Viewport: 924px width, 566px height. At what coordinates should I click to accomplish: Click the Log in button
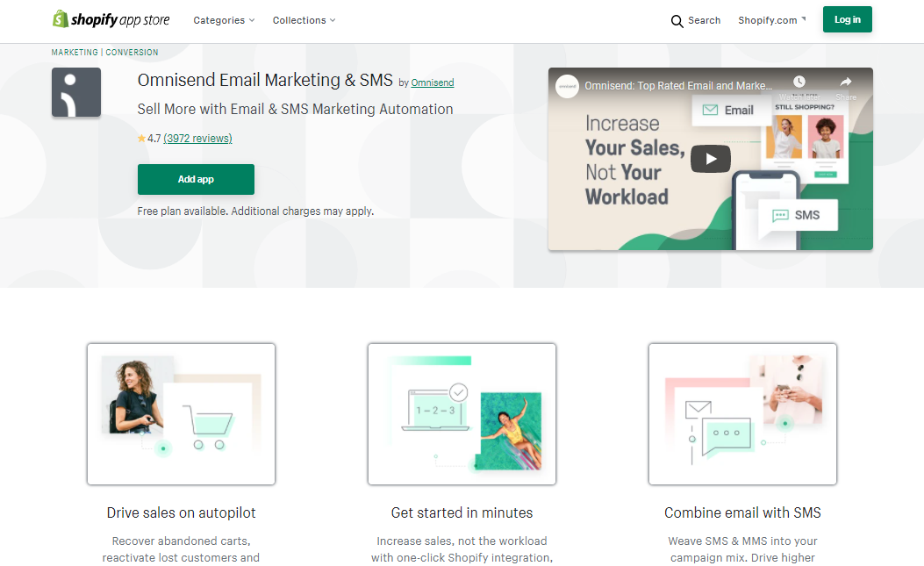pos(848,19)
